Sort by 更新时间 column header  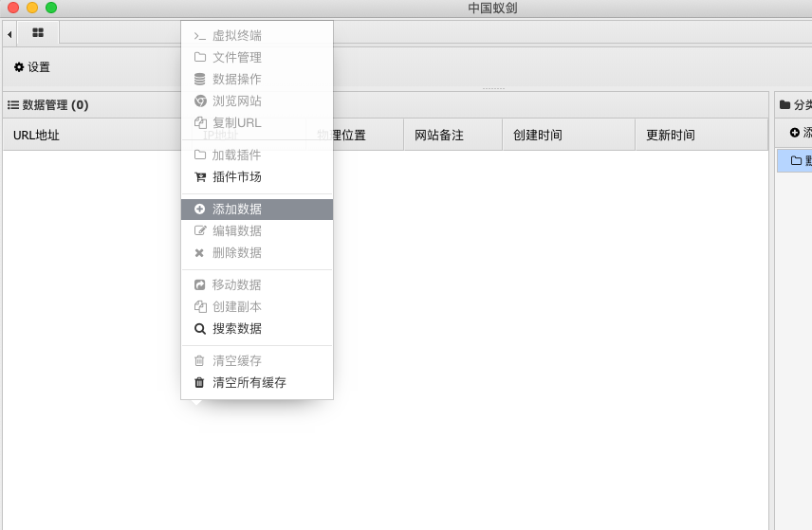tap(701, 135)
